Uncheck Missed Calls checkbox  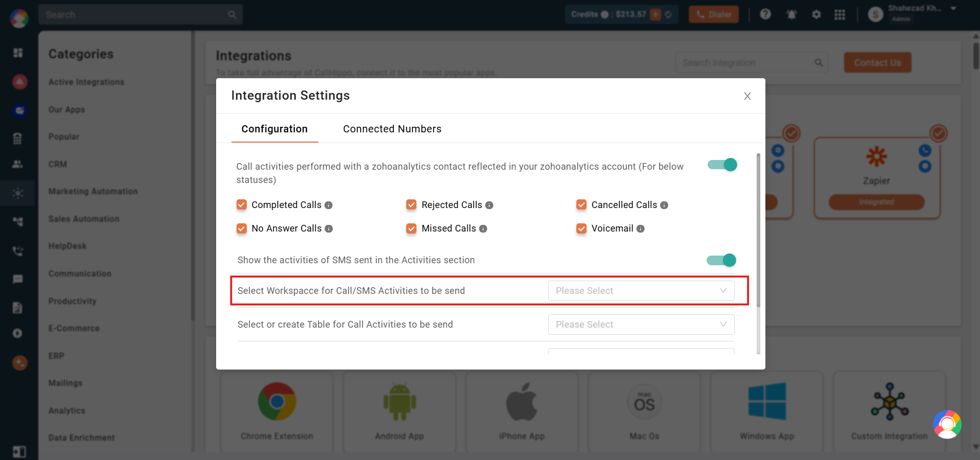(411, 228)
